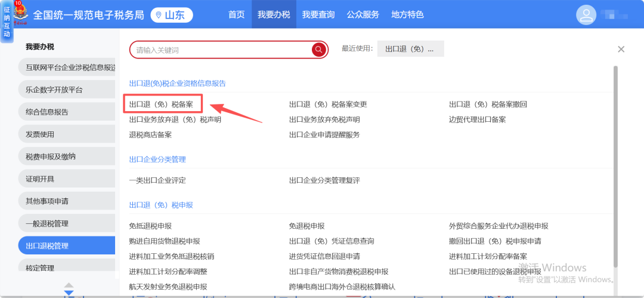Select 出口退税管理 in sidebar
The width and height of the screenshot is (644, 298).
67,245
